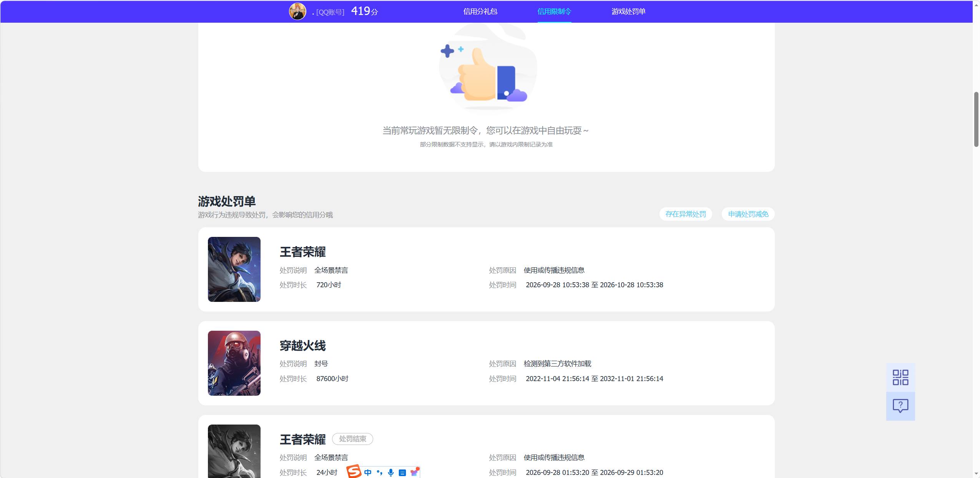
Task: Click the 存在异常处罚 button
Action: tap(686, 214)
